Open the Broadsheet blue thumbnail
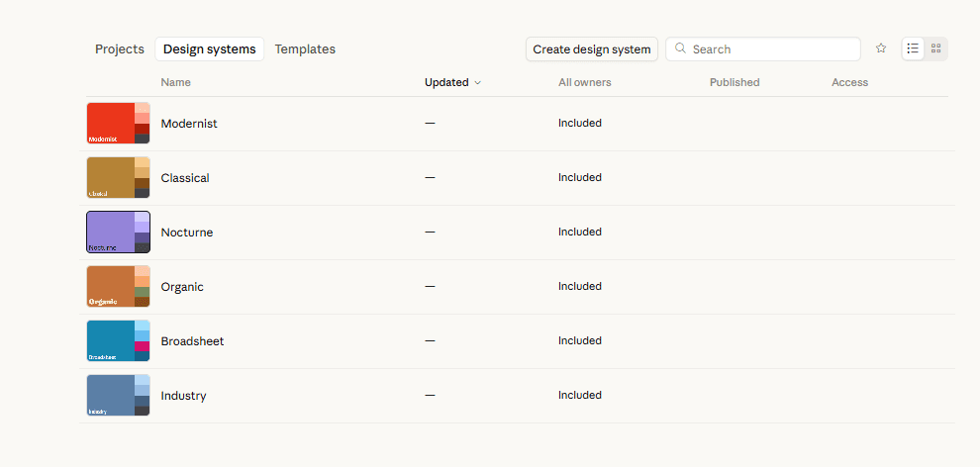This screenshot has width=980, height=467. pyautogui.click(x=118, y=341)
